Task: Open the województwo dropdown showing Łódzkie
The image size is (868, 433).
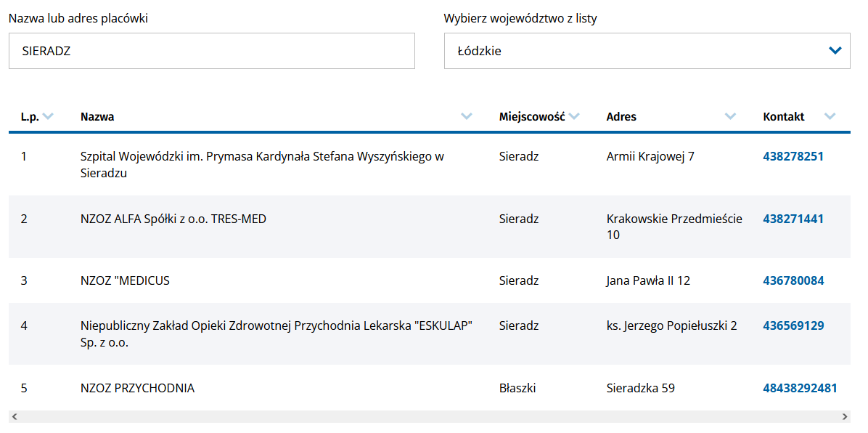Action: 639,51
